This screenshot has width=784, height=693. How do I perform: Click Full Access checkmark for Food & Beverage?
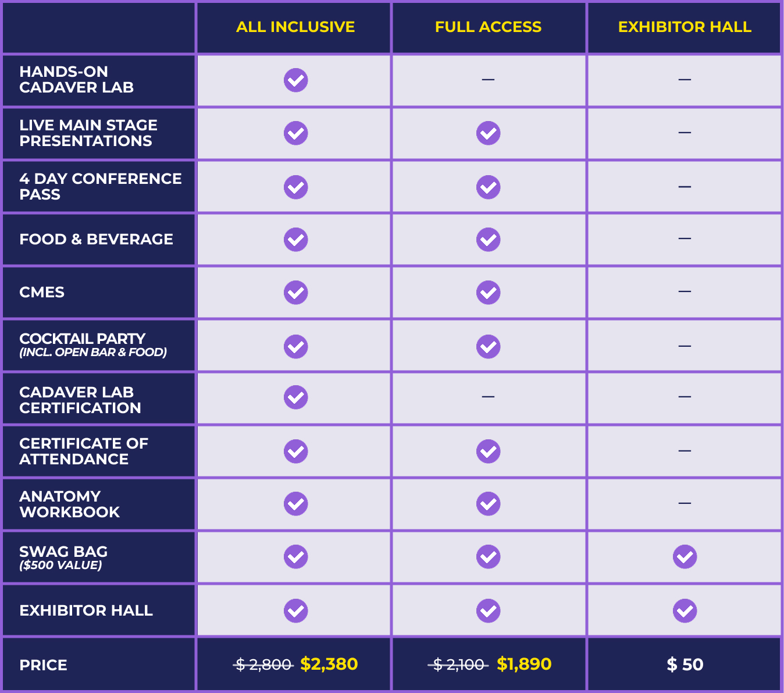click(489, 240)
